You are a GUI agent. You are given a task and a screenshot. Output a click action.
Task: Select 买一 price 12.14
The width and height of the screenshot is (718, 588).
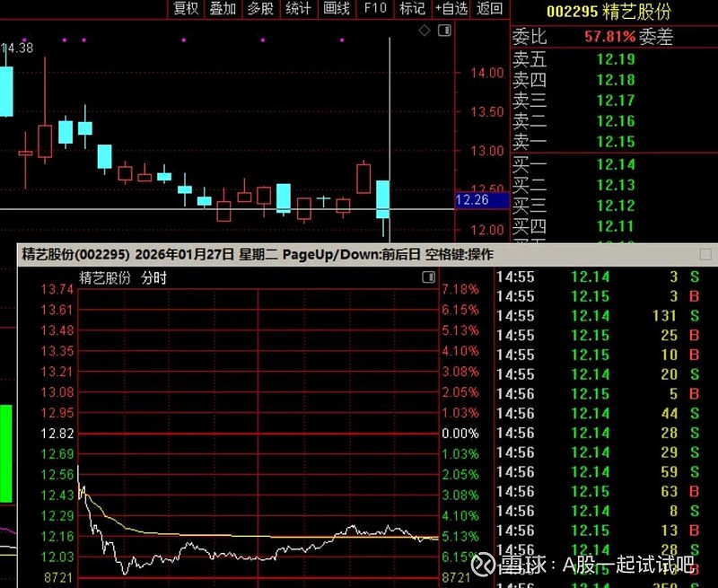pyautogui.click(x=616, y=164)
